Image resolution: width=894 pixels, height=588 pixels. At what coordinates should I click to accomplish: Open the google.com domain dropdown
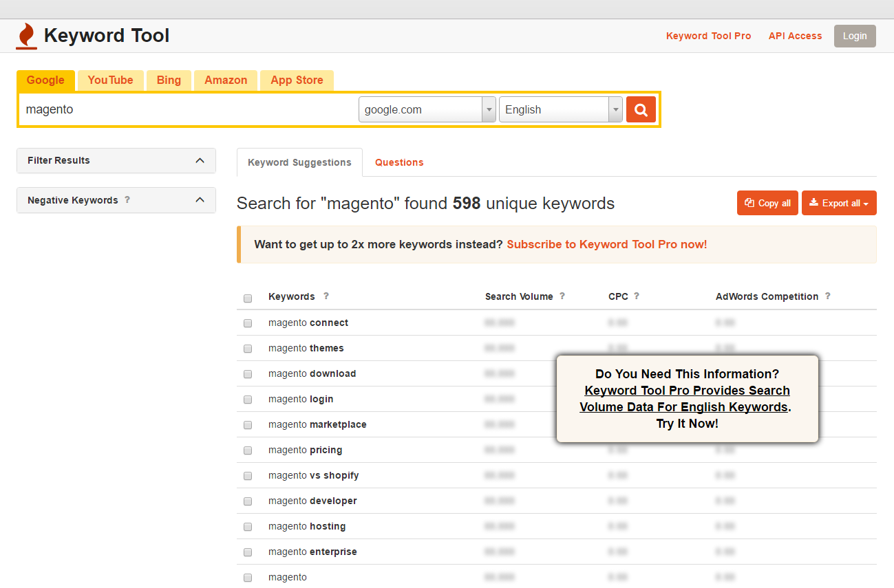(x=427, y=109)
